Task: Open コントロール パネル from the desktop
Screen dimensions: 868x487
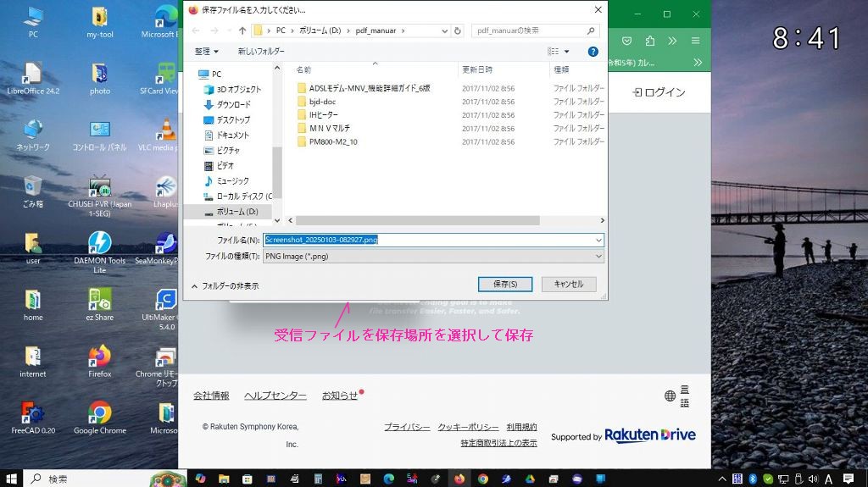Action: coord(100,135)
